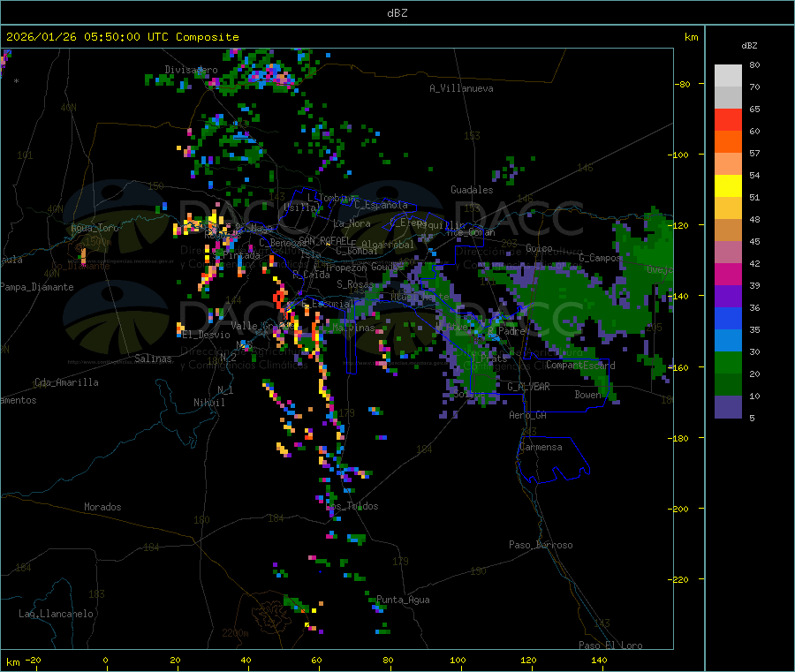Click the SAN_RAFAEL city label

pos(324,240)
